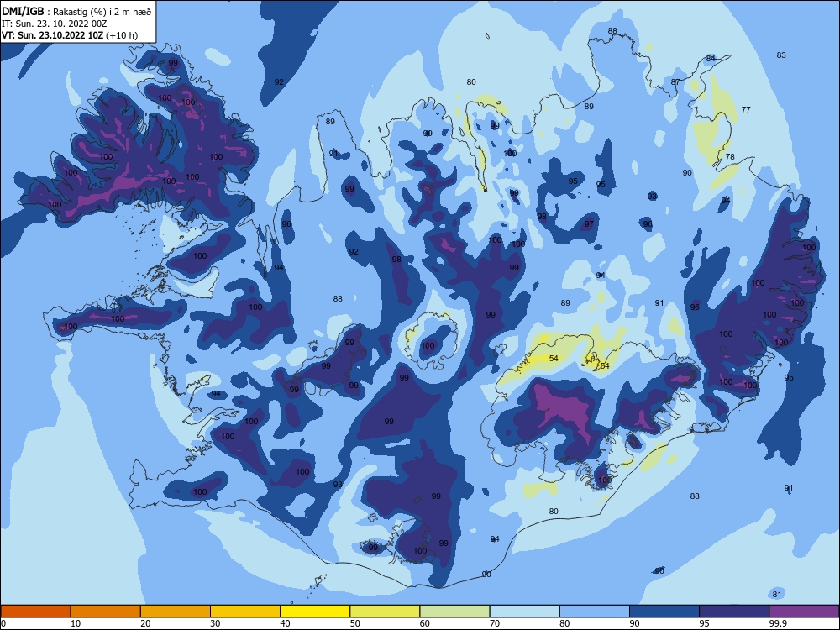The width and height of the screenshot is (840, 630).
Task: Pick the navy-purple 95–99.9 legend swatch
Action: [x=734, y=612]
